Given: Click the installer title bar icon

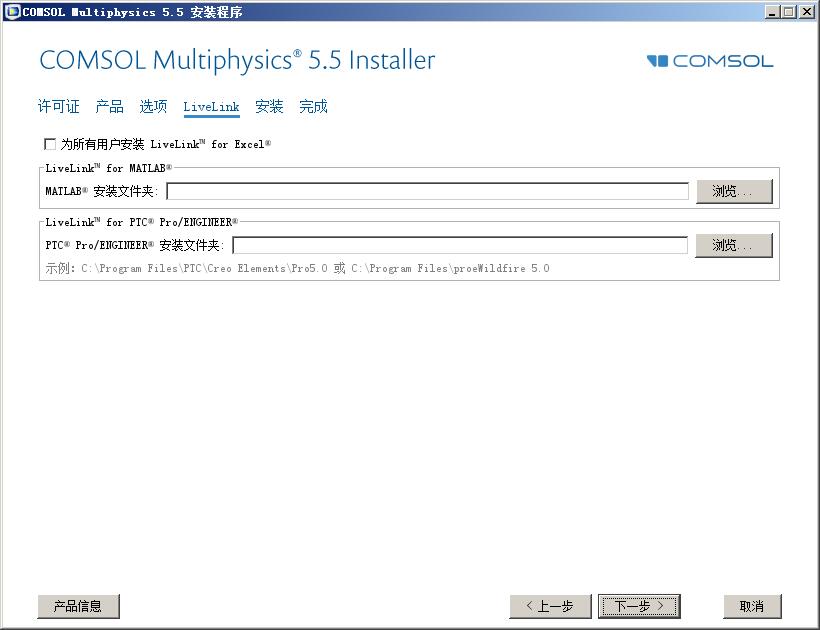Looking at the screenshot, I should (13, 12).
